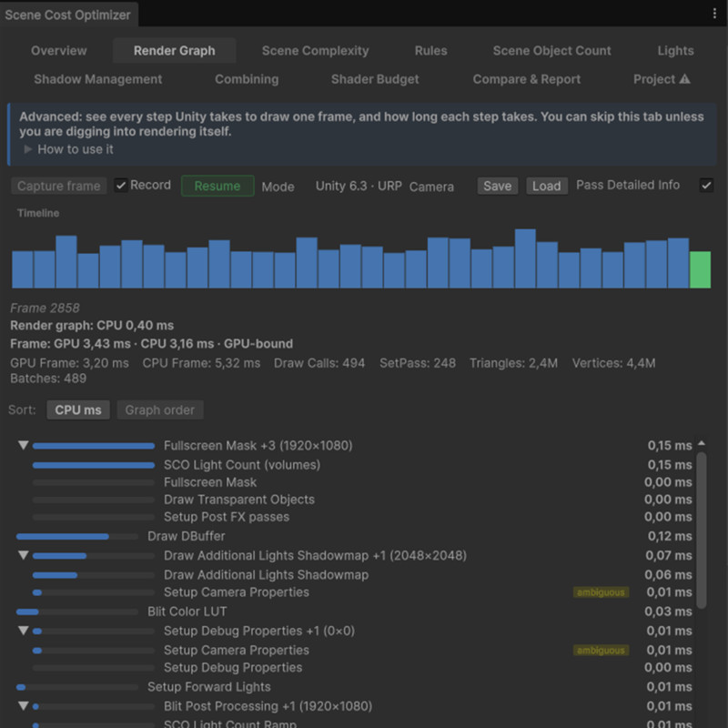Toggle the Pass Detailed Info checkbox
The height and width of the screenshot is (728, 728).
click(706, 186)
